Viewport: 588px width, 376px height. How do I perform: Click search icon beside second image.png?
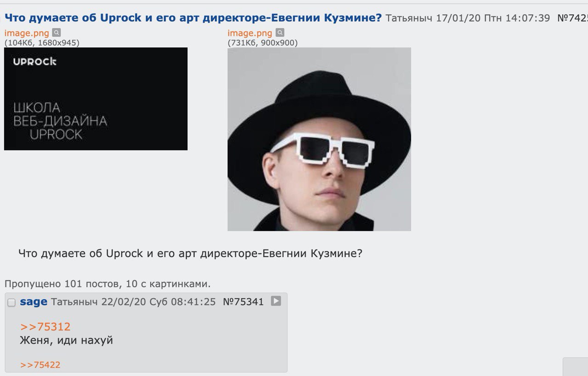coord(280,33)
